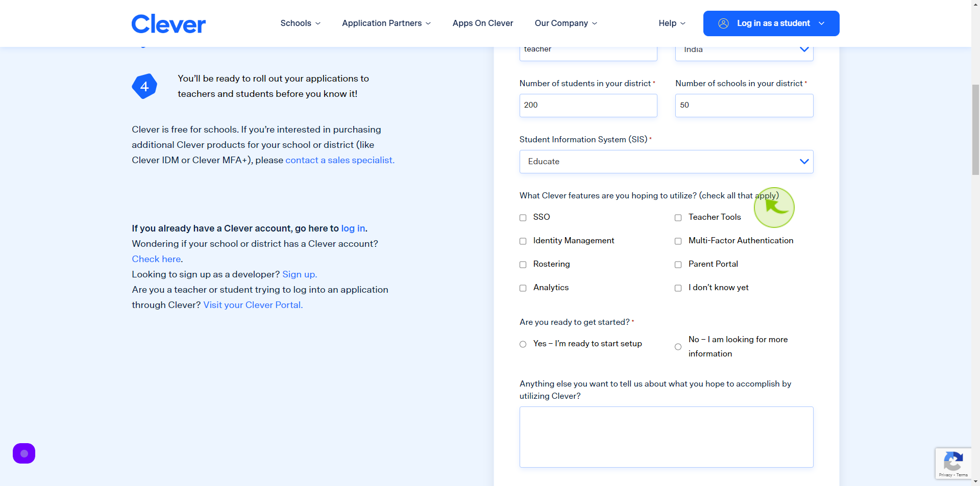Screen dimensions: 980x486
Task: Click the reCAPTCHA Terms link
Action: coord(962,475)
